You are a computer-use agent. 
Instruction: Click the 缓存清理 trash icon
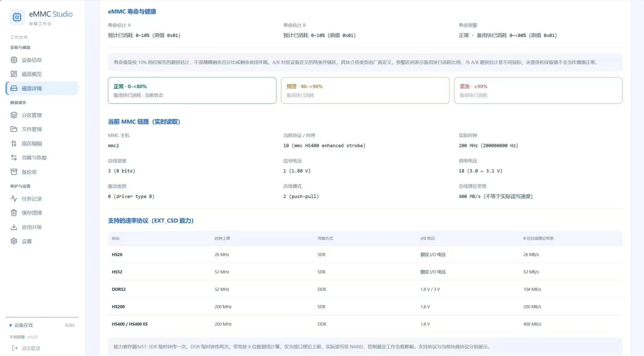14,213
